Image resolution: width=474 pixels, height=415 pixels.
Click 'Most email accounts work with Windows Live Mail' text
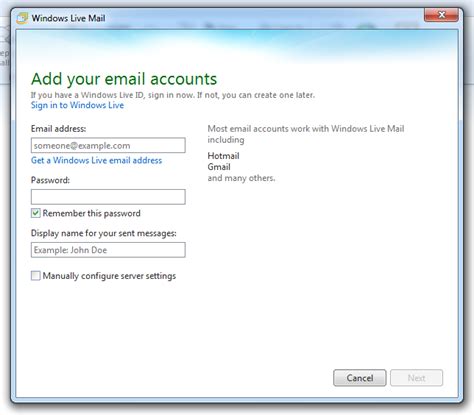[x=306, y=129]
